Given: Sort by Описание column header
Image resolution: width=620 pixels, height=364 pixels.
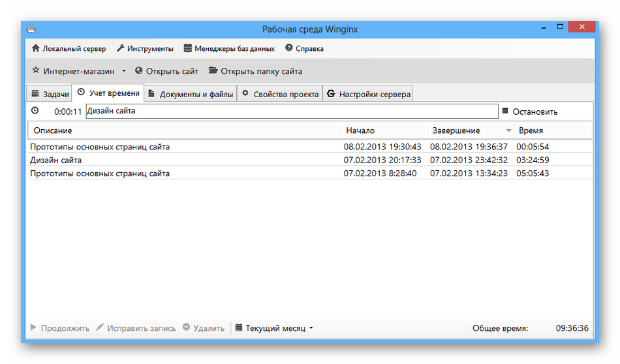Looking at the screenshot, I should pos(183,130).
